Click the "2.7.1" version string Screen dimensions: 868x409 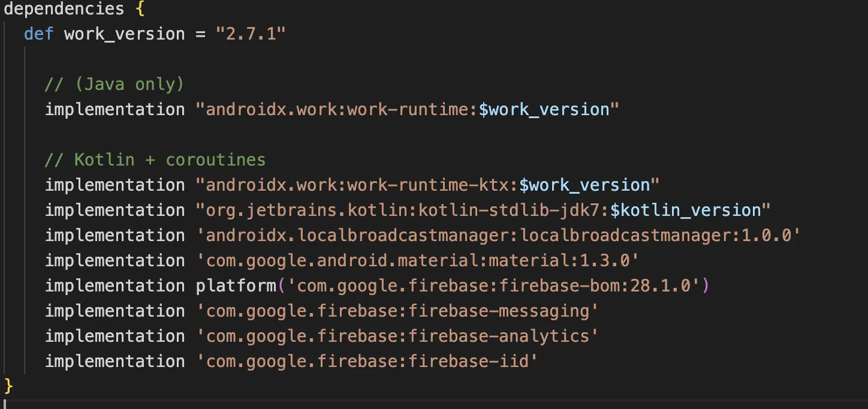pyautogui.click(x=251, y=34)
